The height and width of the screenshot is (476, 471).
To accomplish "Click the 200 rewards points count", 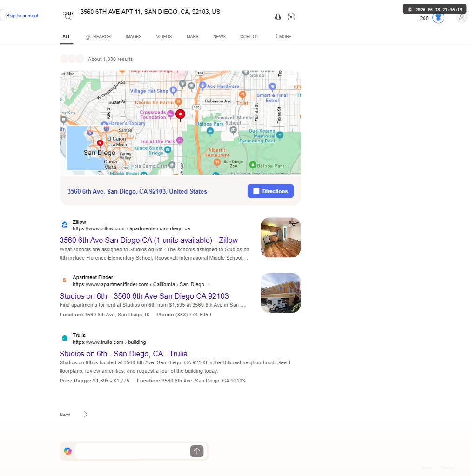I will point(424,18).
